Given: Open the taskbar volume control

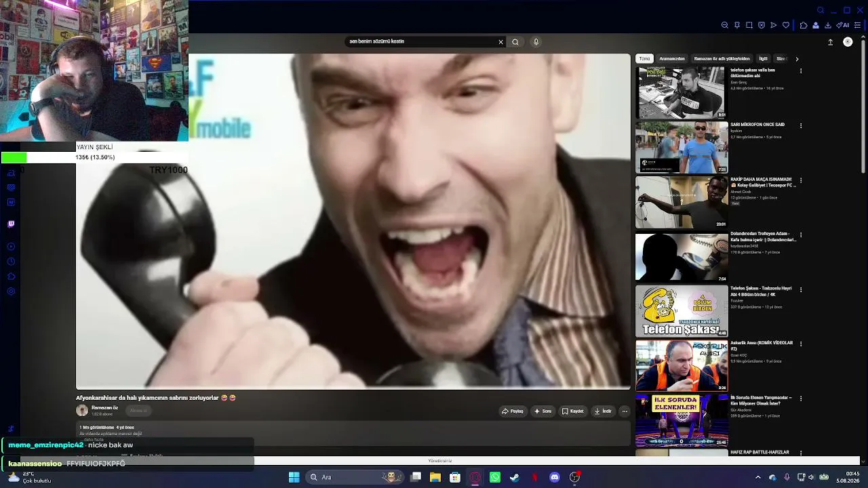Looking at the screenshot, I should [x=812, y=477].
